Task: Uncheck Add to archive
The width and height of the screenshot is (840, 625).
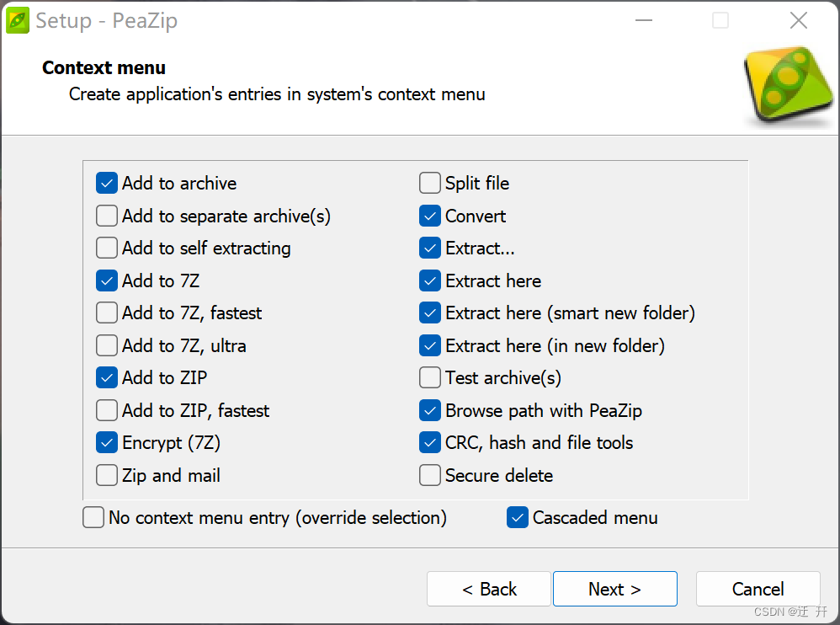Action: [106, 183]
